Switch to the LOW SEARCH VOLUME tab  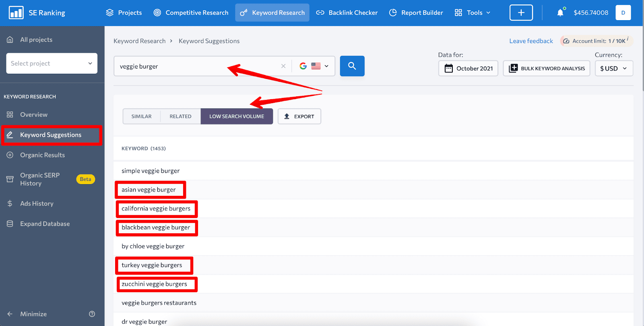237,116
